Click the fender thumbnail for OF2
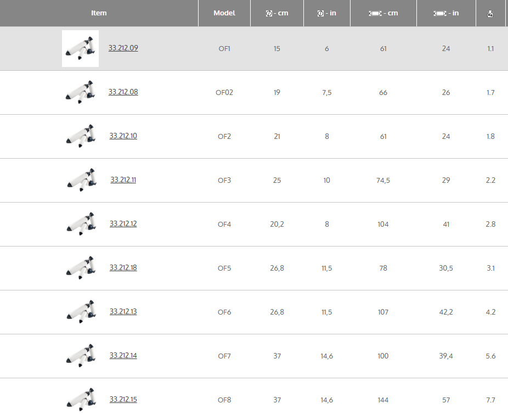508x420 pixels. [x=80, y=136]
